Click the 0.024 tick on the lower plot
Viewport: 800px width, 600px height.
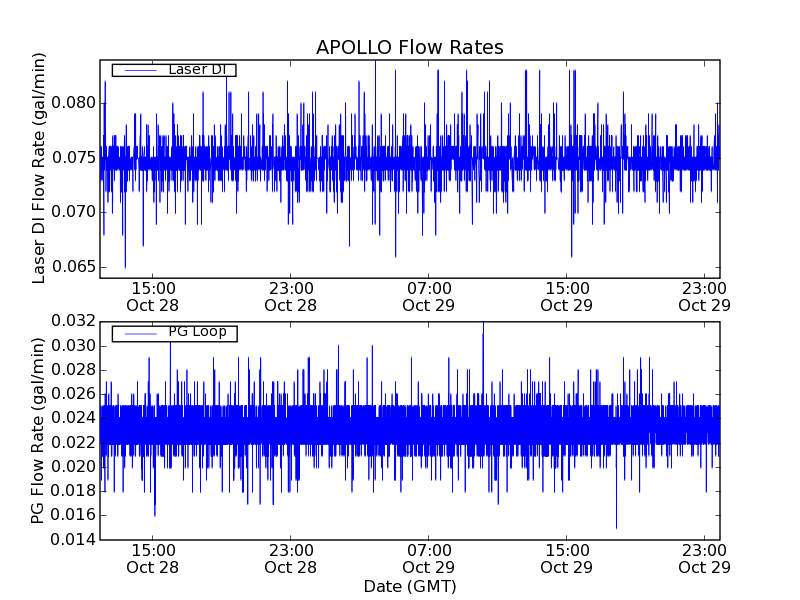click(72, 418)
